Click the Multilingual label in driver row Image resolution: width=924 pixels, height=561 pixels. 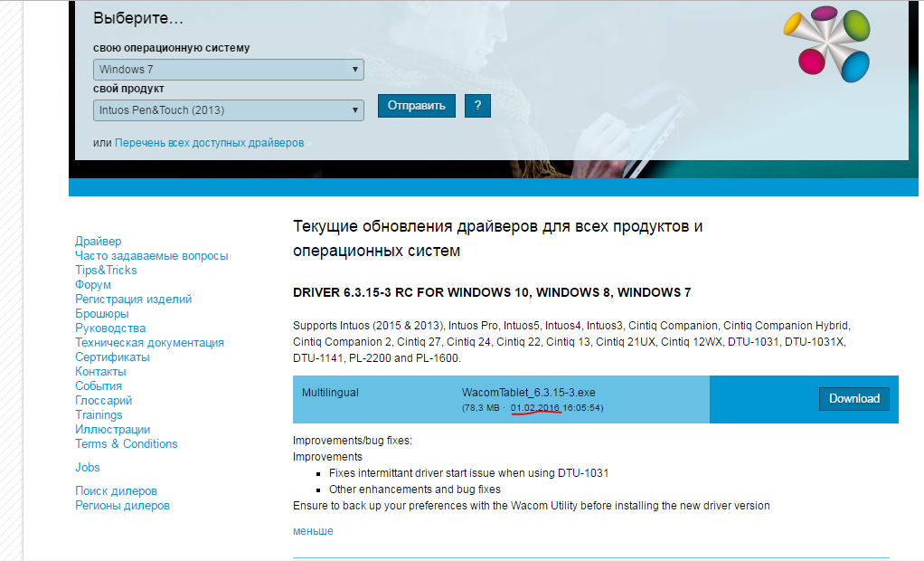point(330,393)
